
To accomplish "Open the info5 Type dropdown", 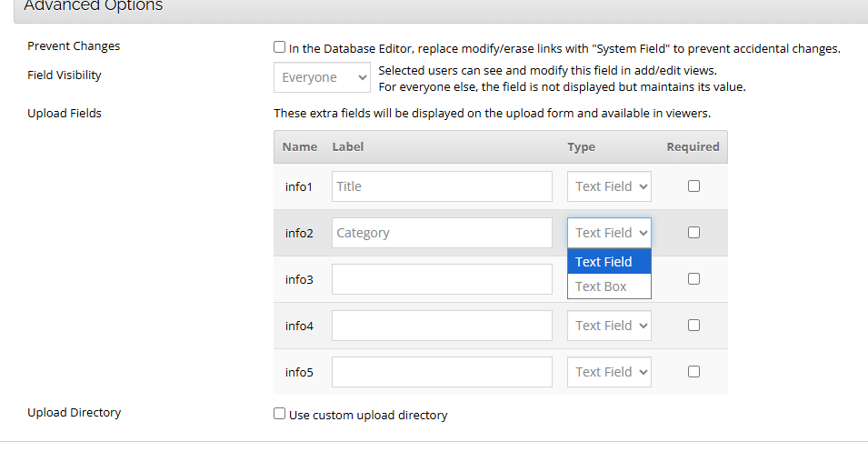I will point(609,372).
